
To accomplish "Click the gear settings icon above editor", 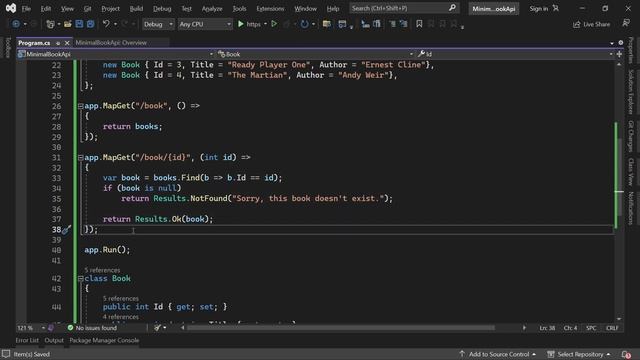I will coord(621,42).
